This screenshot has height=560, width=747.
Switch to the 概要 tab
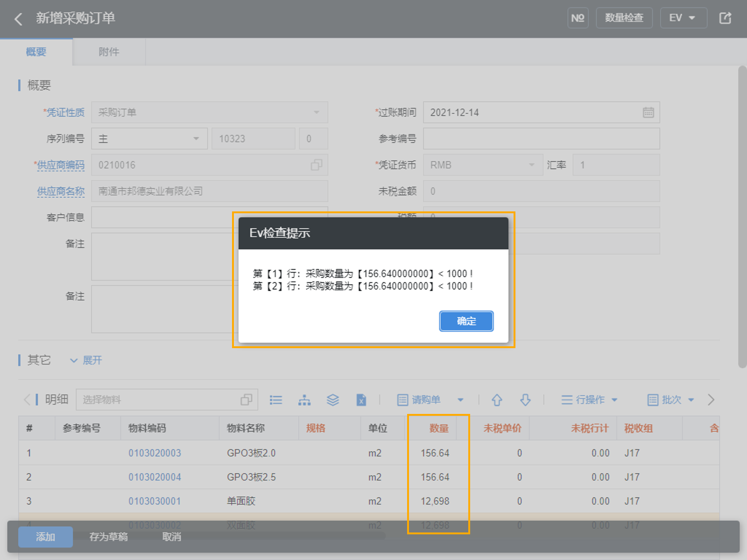click(x=36, y=52)
